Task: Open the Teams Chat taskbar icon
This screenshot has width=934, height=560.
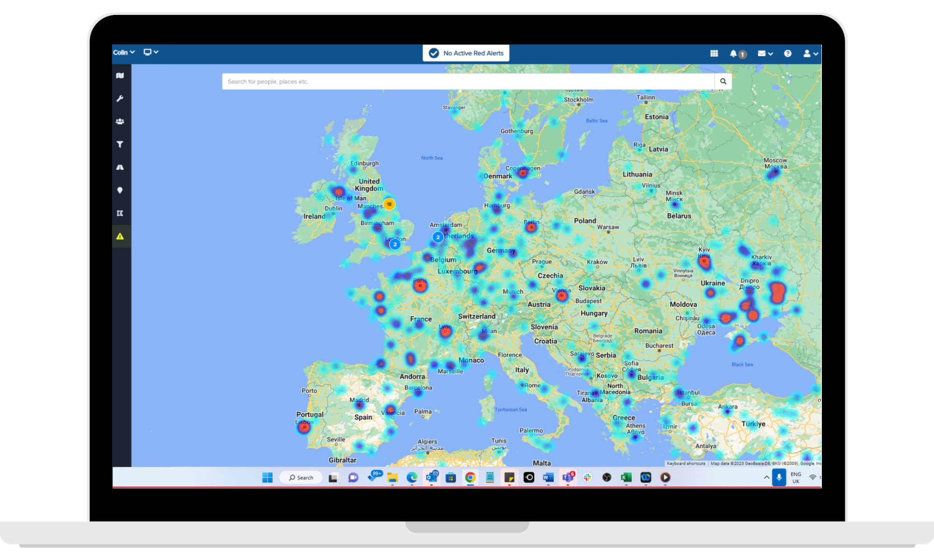Action: click(x=353, y=477)
